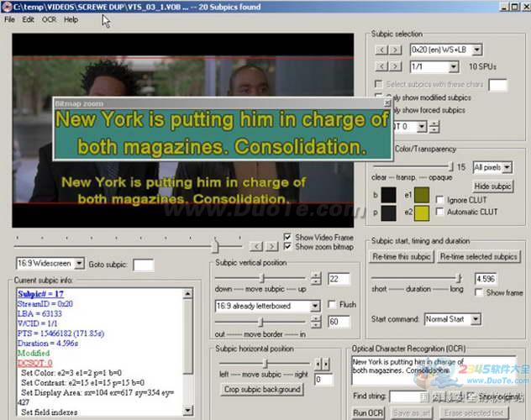Image resolution: width=531 pixels, height=420 pixels.
Task: Enable Select subpics with these chars
Action: click(379, 84)
